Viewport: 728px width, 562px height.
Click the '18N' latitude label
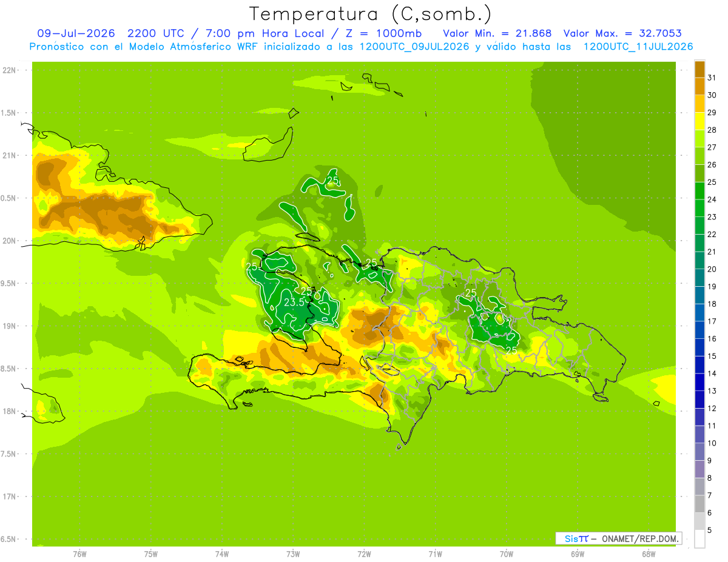click(8, 411)
